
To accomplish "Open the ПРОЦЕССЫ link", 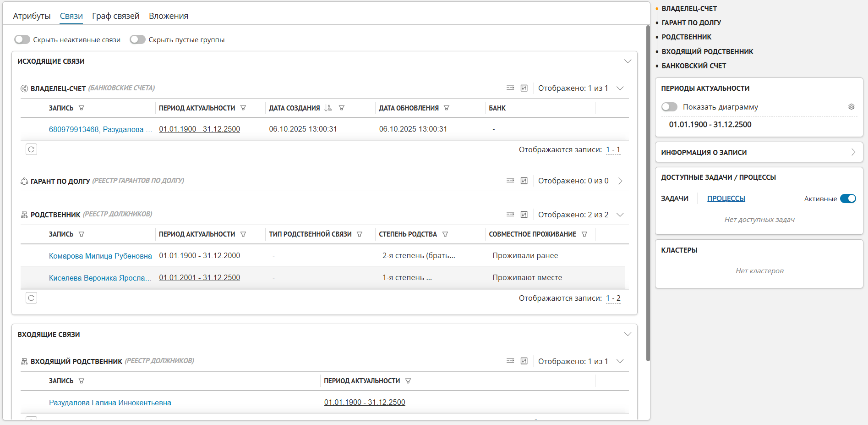I will pyautogui.click(x=726, y=199).
